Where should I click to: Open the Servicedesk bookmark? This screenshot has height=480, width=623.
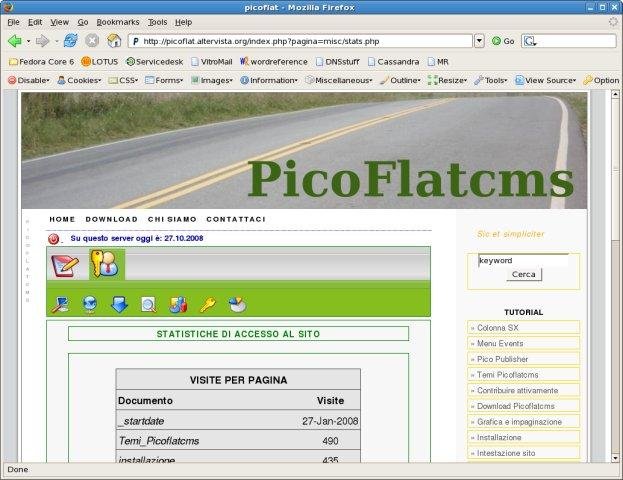pos(155,62)
